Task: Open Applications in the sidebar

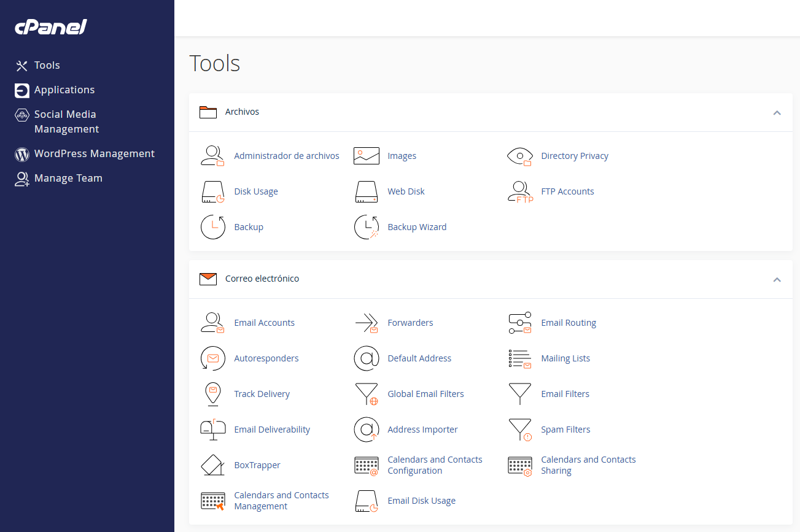Action: coord(64,90)
